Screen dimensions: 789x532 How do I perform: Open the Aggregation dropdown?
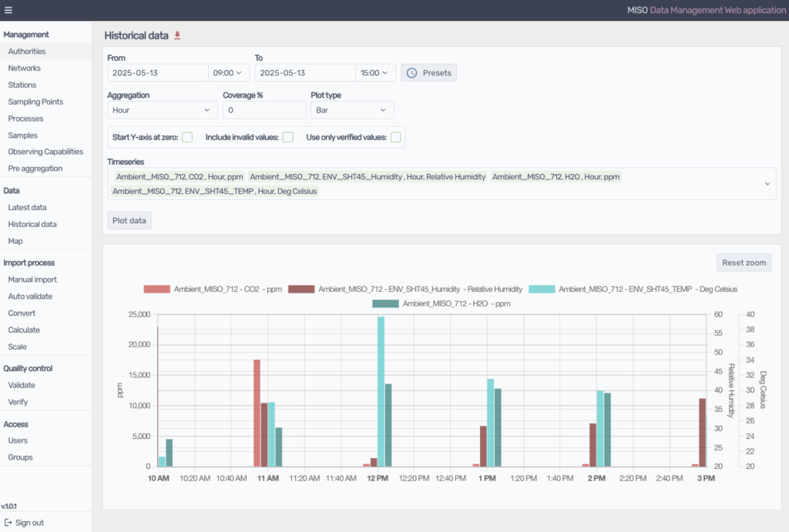point(161,110)
